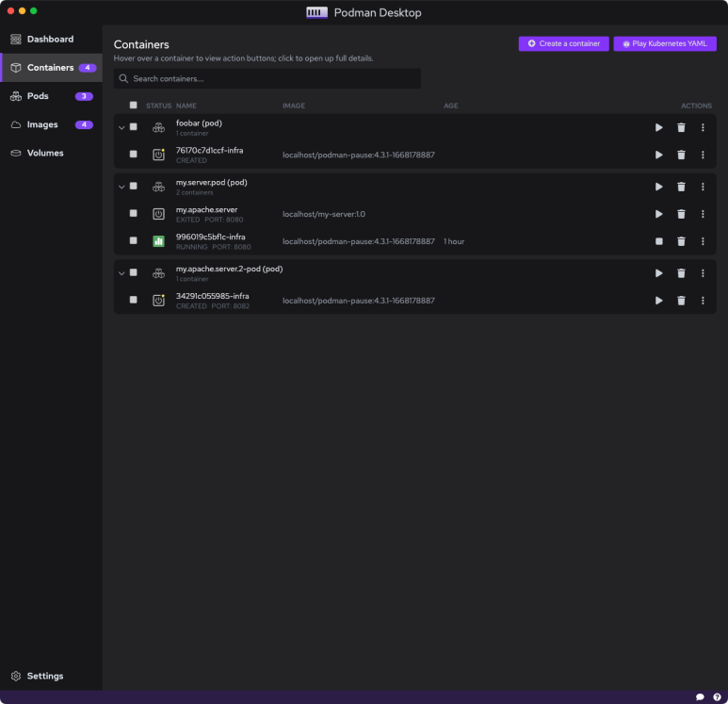Start container 34291c055985-infra

pos(658,301)
